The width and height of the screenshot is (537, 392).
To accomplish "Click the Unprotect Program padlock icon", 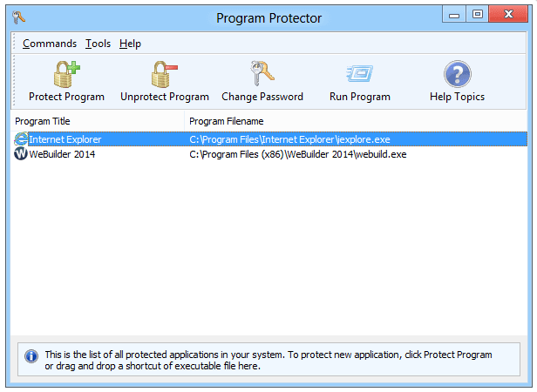I will coord(165,74).
